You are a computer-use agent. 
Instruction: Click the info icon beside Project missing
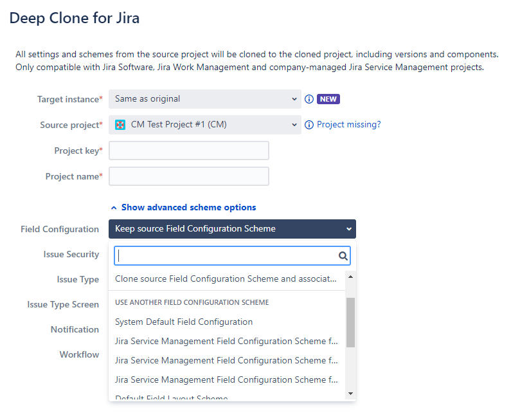pyautogui.click(x=309, y=125)
